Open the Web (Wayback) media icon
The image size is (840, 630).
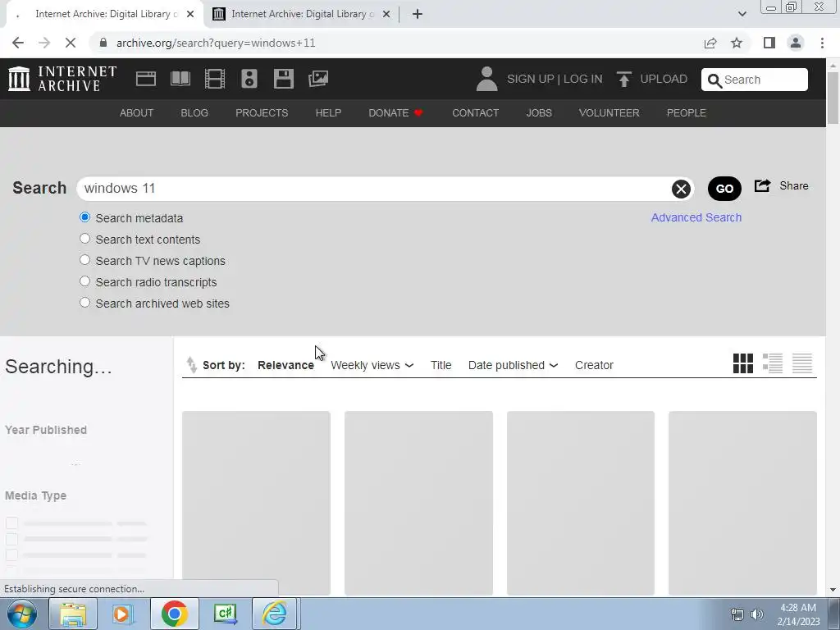[x=146, y=79]
